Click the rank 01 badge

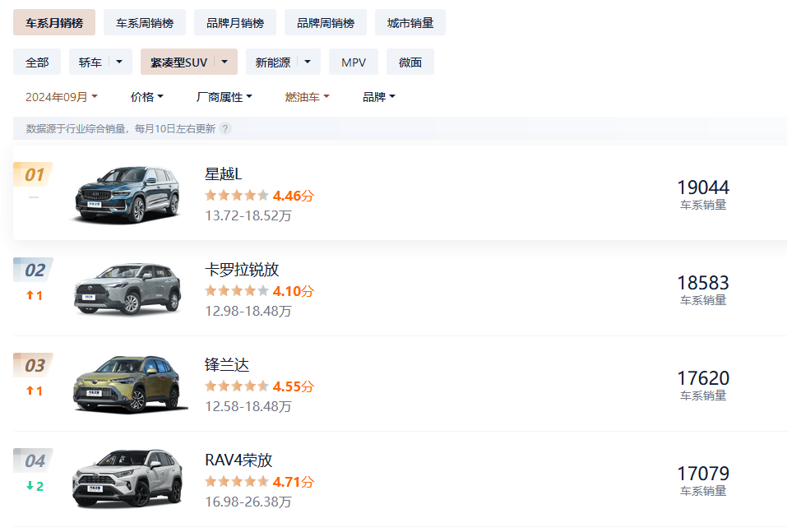click(34, 174)
